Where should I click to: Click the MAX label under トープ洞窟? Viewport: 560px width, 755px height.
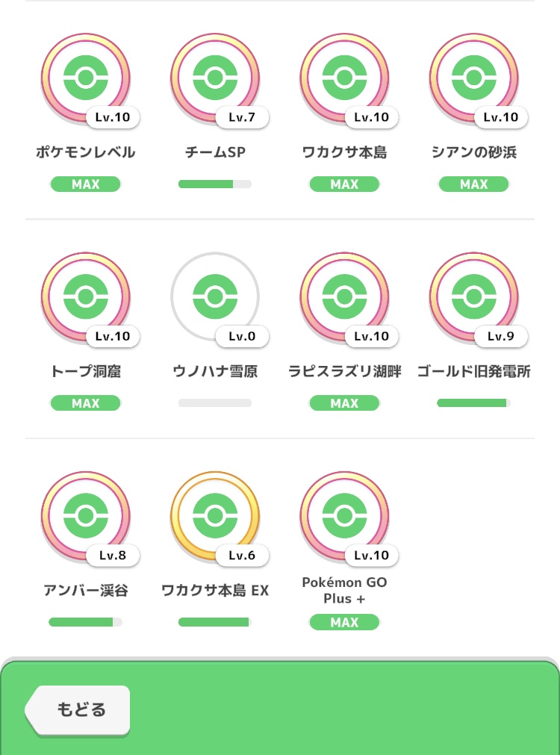point(85,403)
